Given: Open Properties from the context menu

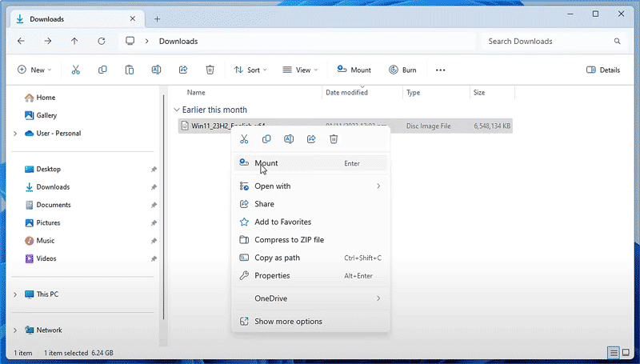Looking at the screenshot, I should (310, 276).
